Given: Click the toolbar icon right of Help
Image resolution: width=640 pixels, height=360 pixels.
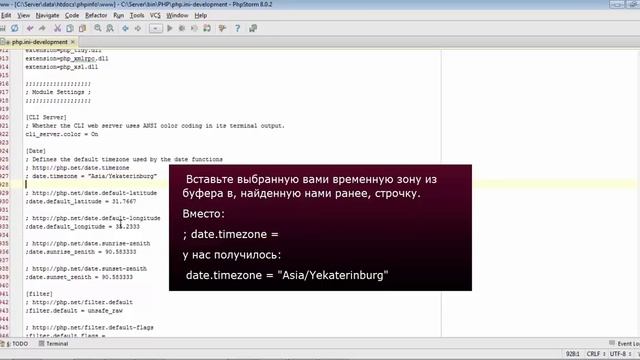Looking at the screenshot, I should point(253,28).
